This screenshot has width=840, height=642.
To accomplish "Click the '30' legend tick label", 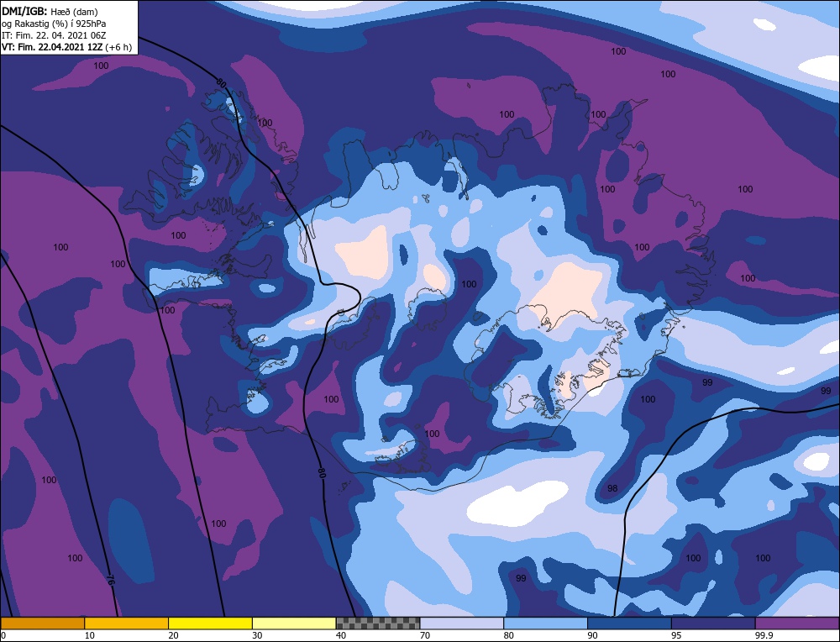I will (x=257, y=635).
